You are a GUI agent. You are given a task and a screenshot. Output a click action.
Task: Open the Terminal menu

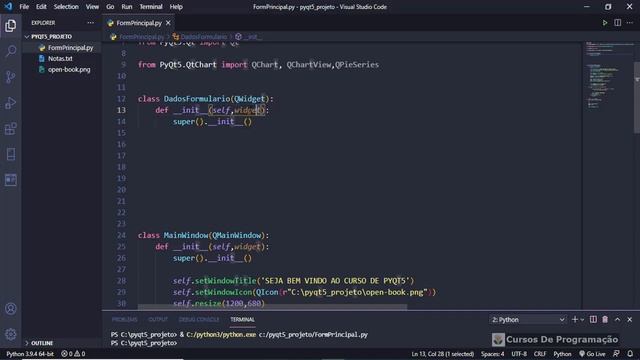[151, 7]
